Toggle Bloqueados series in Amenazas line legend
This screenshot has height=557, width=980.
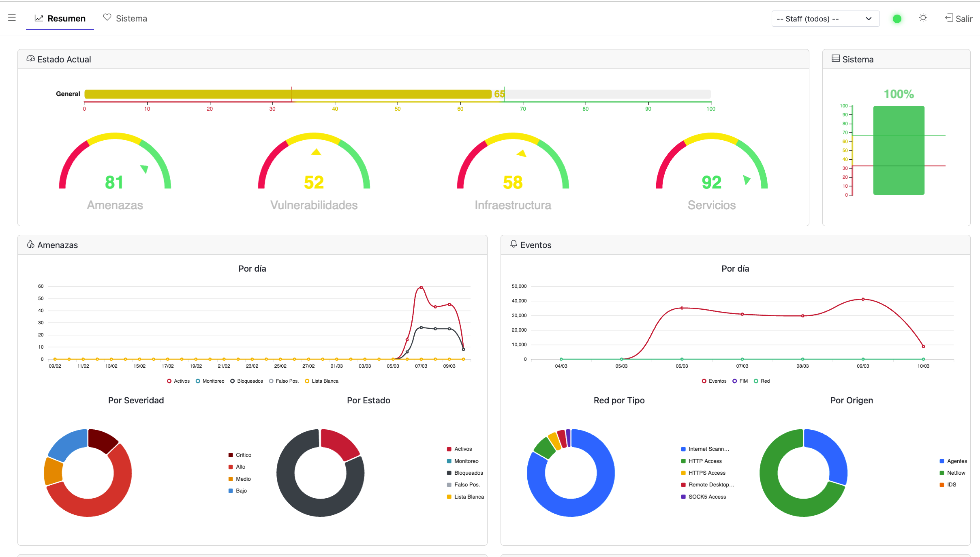246,381
